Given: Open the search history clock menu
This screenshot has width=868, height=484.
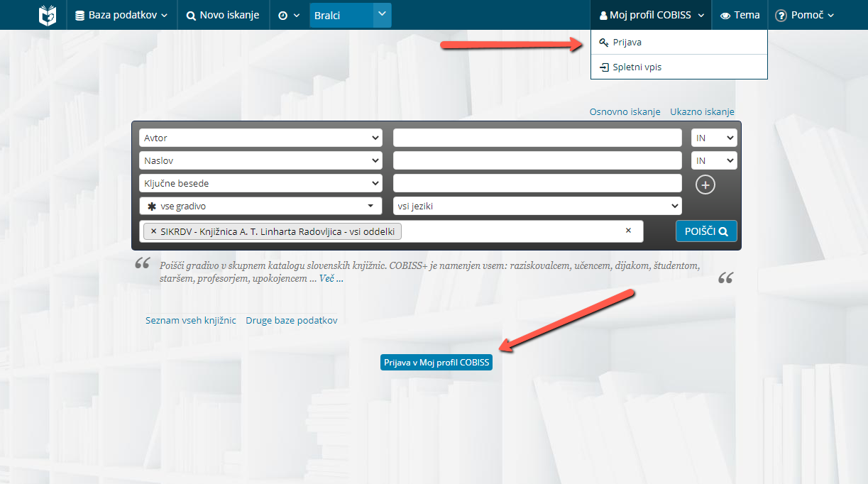Looking at the screenshot, I should click(289, 15).
